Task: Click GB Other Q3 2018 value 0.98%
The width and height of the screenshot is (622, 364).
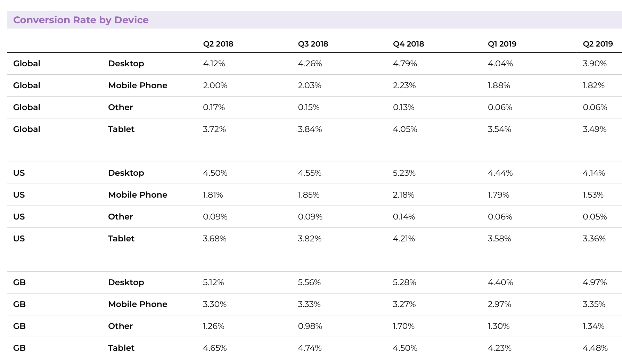Action: [x=310, y=326]
